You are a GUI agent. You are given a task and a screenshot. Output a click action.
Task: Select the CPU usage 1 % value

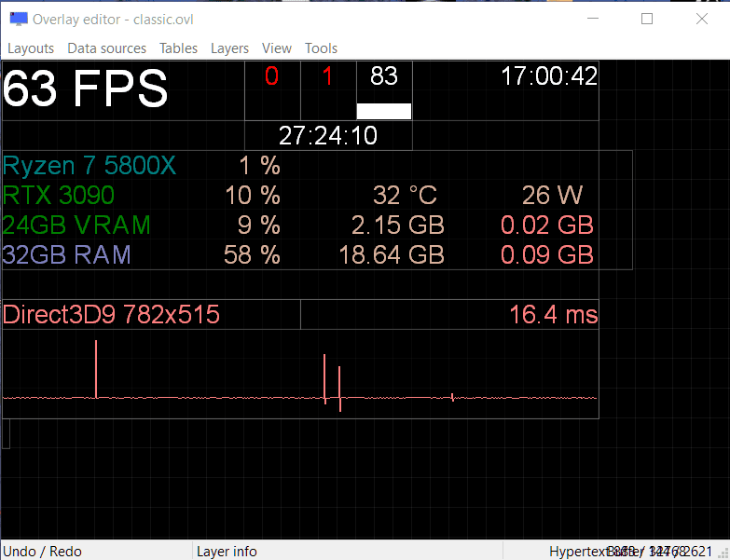(x=260, y=166)
